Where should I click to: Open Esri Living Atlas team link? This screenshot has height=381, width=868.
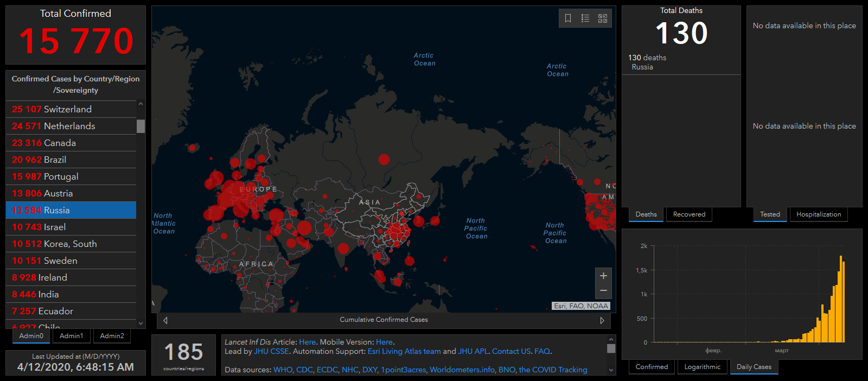[404, 351]
